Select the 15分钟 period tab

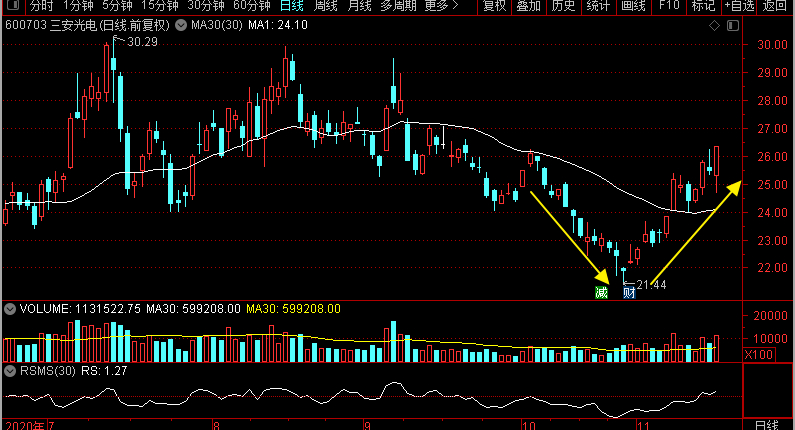pos(160,6)
